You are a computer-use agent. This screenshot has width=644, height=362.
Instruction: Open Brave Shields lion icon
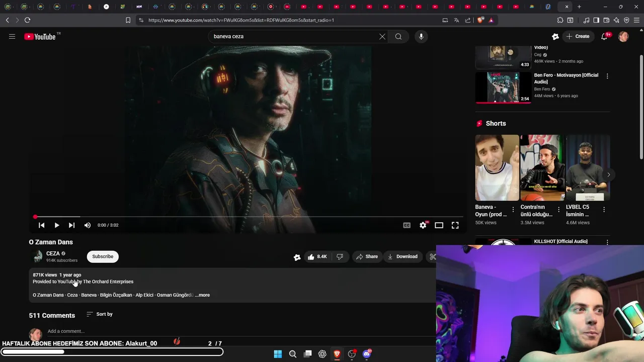click(x=480, y=20)
